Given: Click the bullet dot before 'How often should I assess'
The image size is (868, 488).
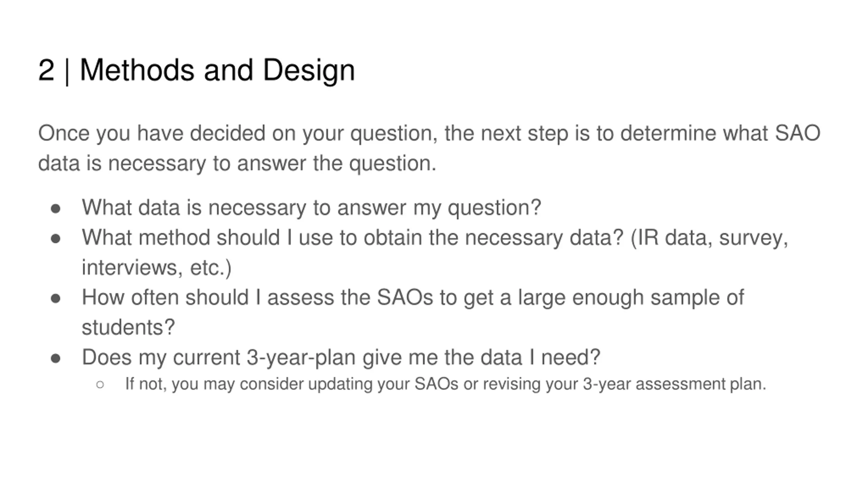Looking at the screenshot, I should [56, 299].
